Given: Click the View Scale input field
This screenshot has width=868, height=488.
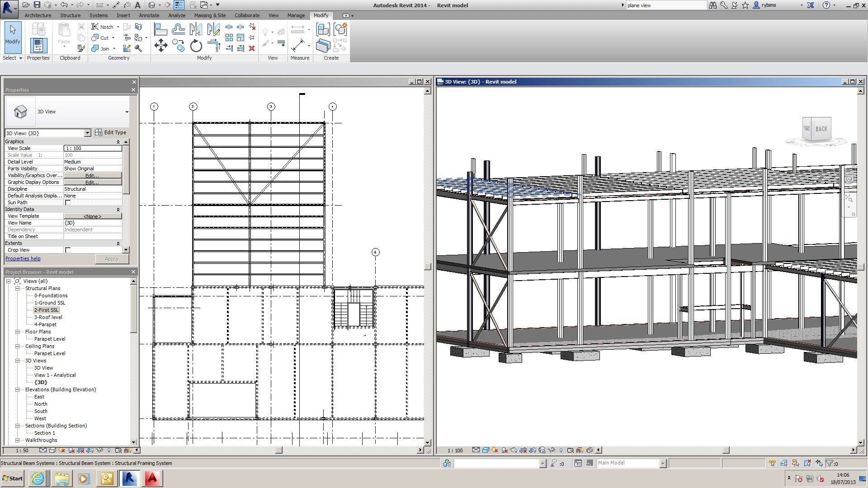Looking at the screenshot, I should click(x=93, y=148).
